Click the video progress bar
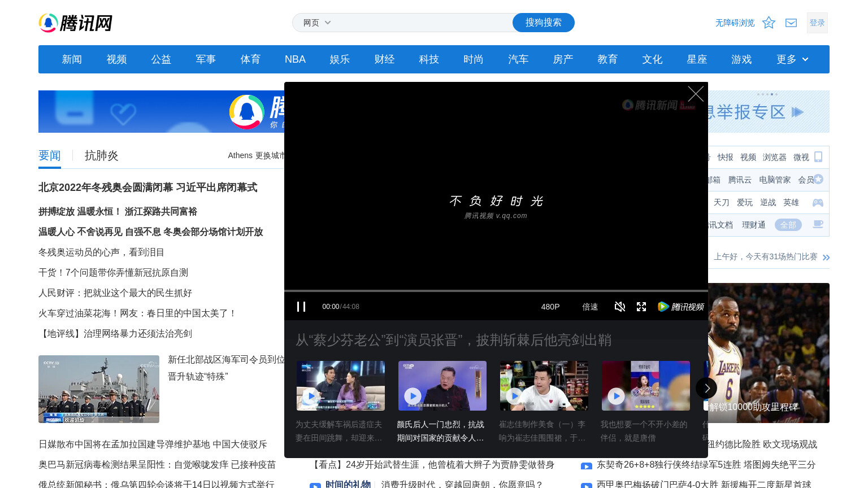Screen dimensions: 868x488 [x=496, y=291]
